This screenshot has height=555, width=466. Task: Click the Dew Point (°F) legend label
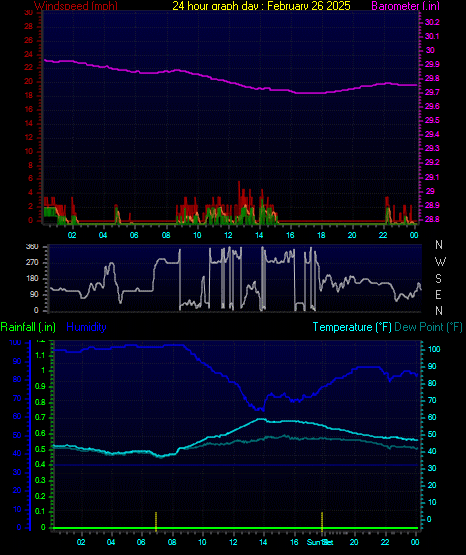tap(428, 327)
